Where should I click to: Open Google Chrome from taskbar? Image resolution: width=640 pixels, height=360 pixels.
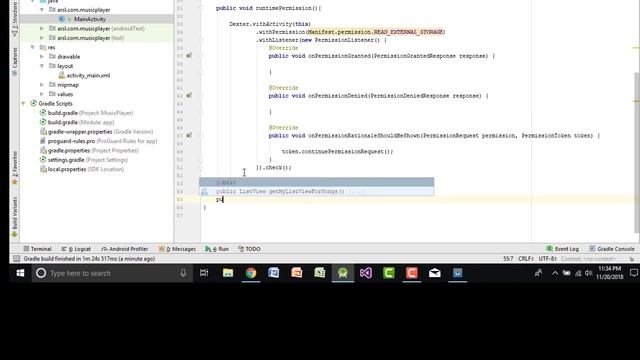click(251, 273)
